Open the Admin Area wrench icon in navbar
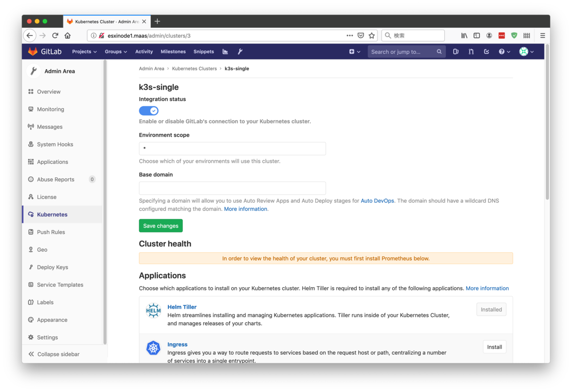 point(240,51)
